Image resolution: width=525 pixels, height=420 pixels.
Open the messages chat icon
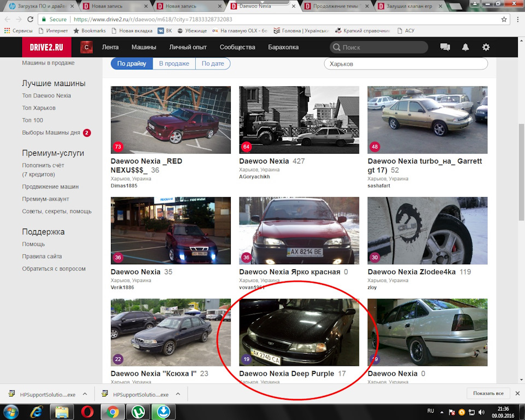(x=445, y=47)
